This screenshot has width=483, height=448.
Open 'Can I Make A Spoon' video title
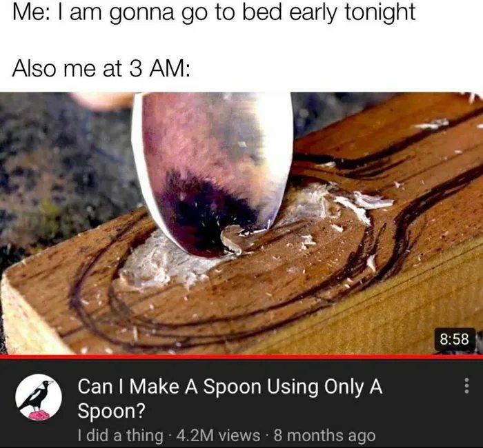[x=230, y=398]
